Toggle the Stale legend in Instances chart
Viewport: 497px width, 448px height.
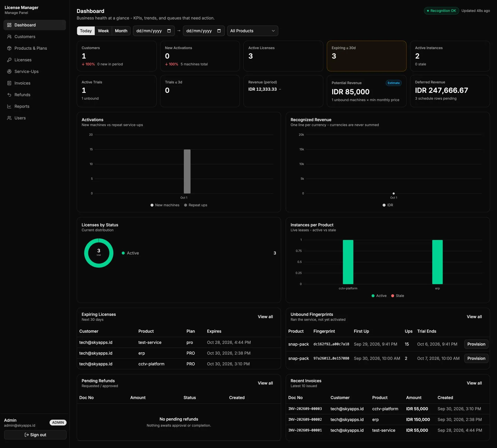398,296
